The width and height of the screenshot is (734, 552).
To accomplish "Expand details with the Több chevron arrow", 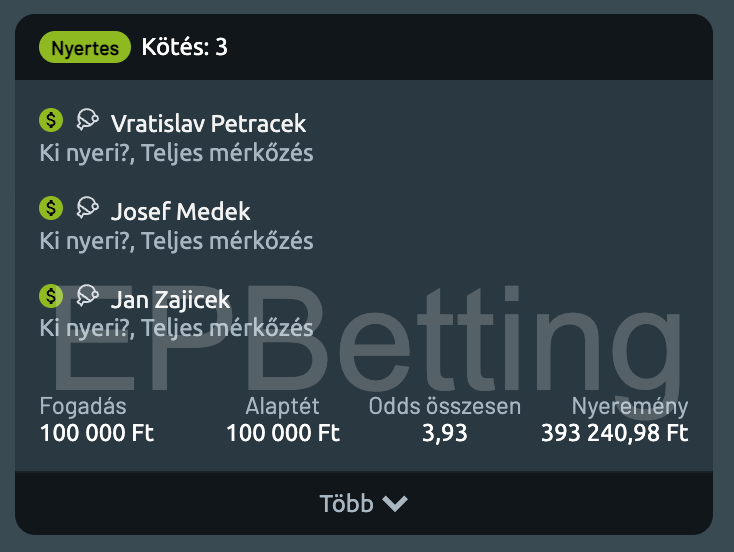I will [x=395, y=504].
